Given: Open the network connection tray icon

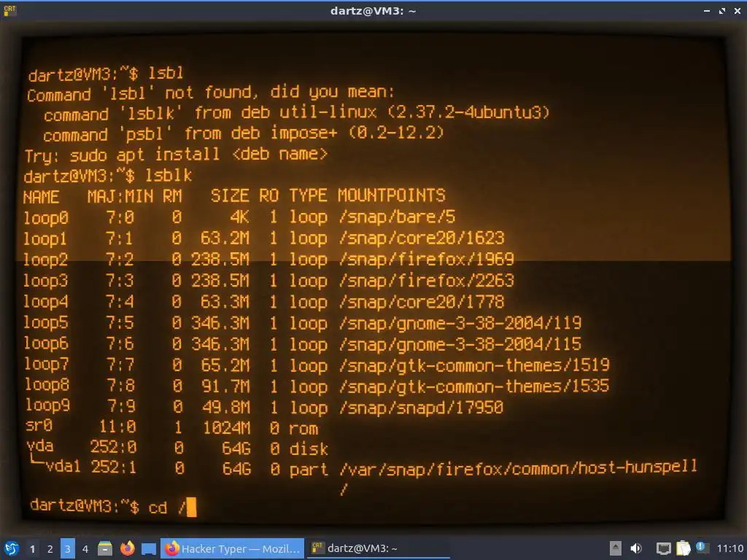Looking at the screenshot, I should 664,549.
